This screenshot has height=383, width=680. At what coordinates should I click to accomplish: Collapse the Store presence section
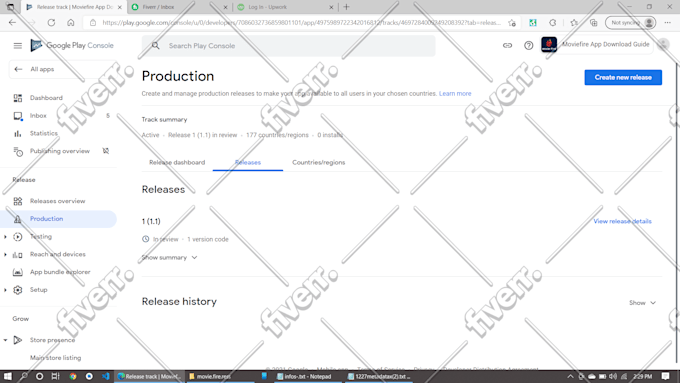point(5,340)
